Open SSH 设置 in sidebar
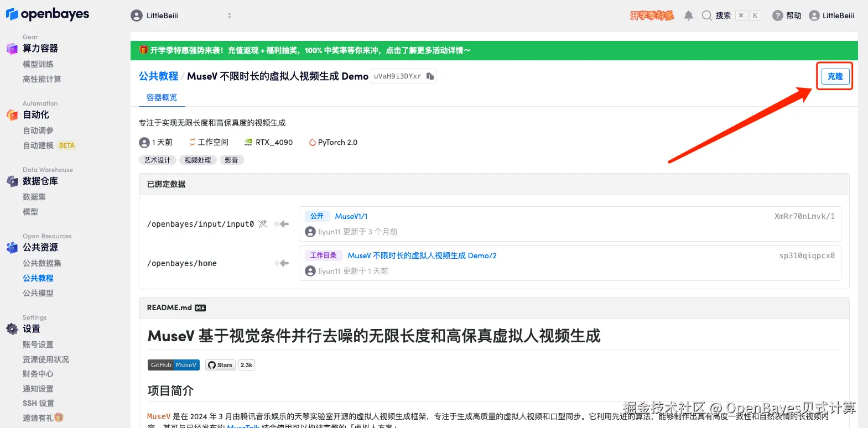This screenshot has height=428, width=868. pos(38,403)
